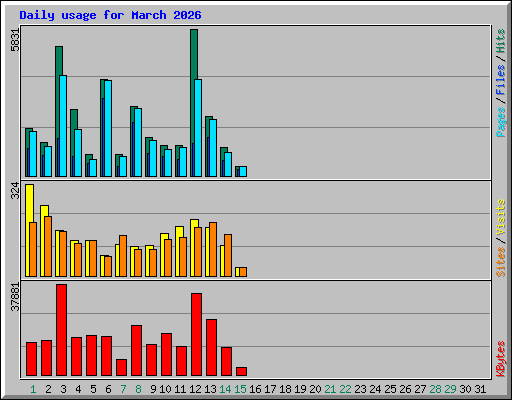Click the orange sites bar for day 13
This screenshot has width=512, height=400.
click(213, 249)
